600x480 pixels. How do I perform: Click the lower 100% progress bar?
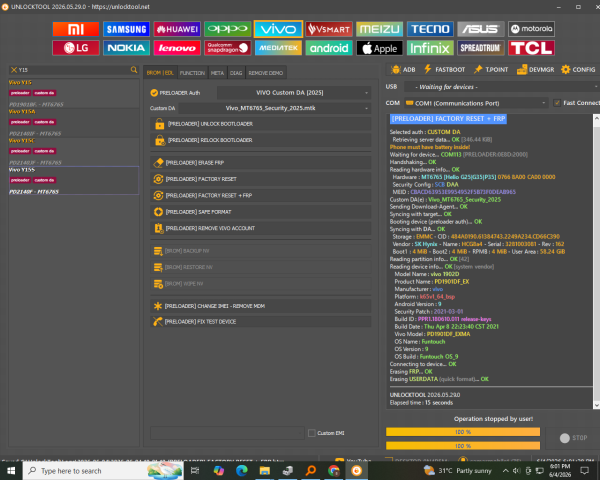coord(463,446)
